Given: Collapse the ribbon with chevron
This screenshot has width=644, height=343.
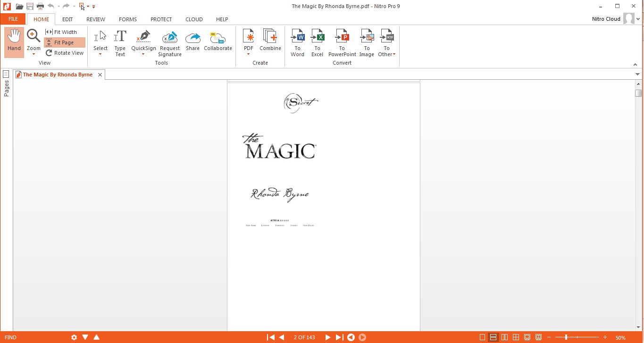Looking at the screenshot, I should pyautogui.click(x=635, y=65).
